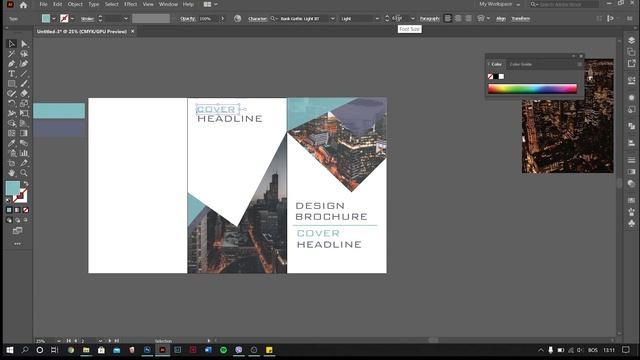Image resolution: width=640 pixels, height=360 pixels.
Task: Open Edit Toolbar three-dots button
Action: 17,244
